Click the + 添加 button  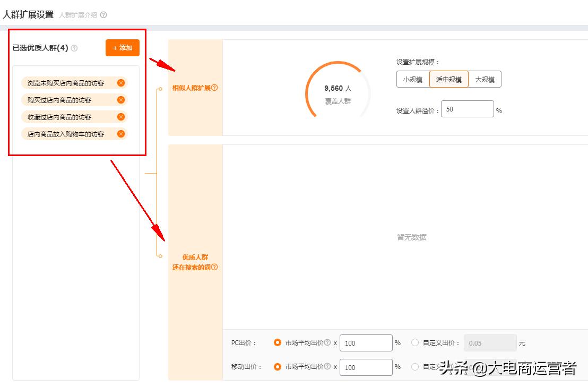coord(123,48)
